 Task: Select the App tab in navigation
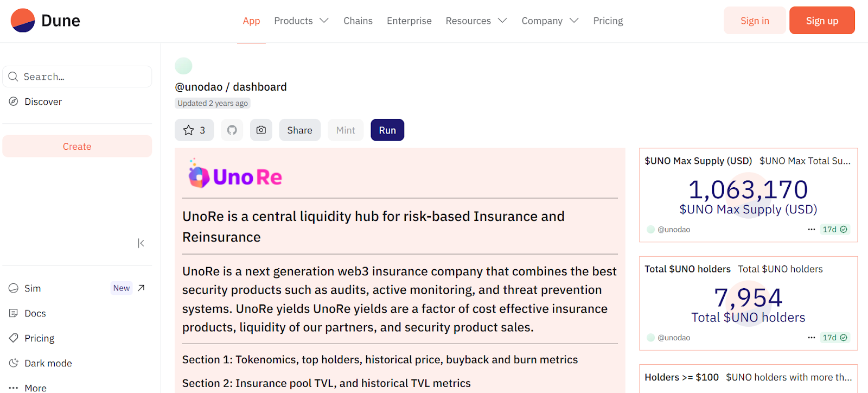pyautogui.click(x=251, y=21)
